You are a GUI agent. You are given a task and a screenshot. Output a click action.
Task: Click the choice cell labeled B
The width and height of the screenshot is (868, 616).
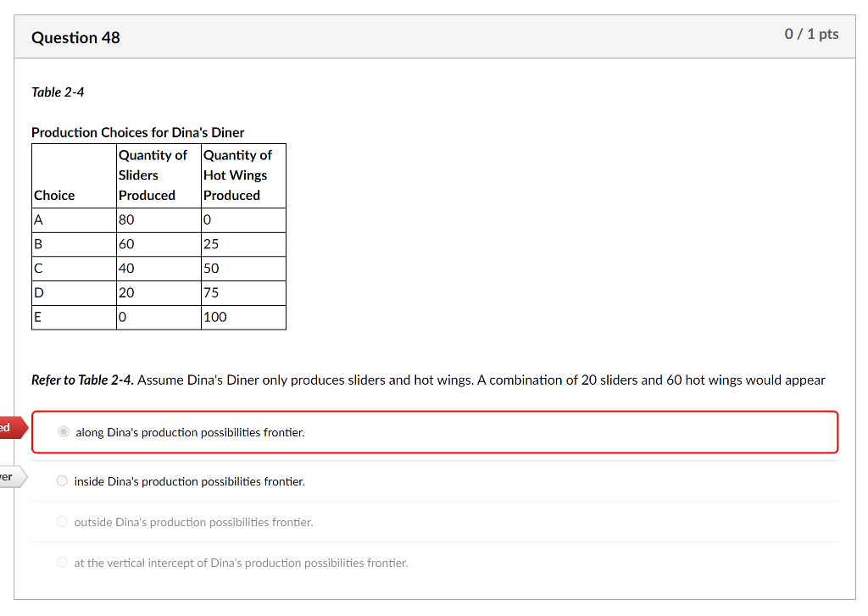(x=75, y=244)
